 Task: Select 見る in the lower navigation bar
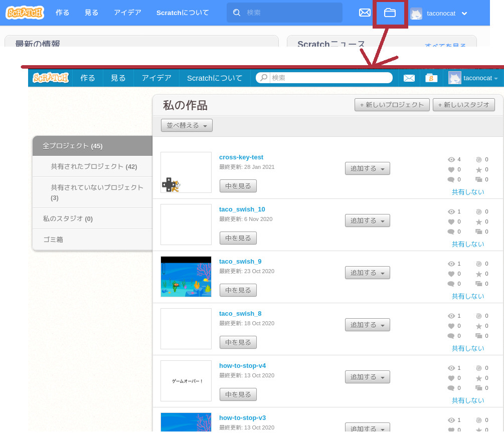(x=118, y=78)
